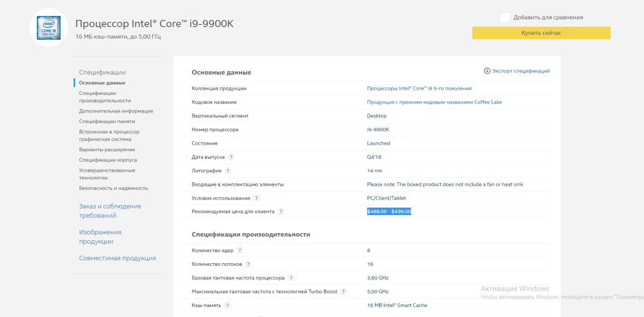Go to 'Спецификации производительности' in the sidebar
644x317 pixels.
coord(105,97)
